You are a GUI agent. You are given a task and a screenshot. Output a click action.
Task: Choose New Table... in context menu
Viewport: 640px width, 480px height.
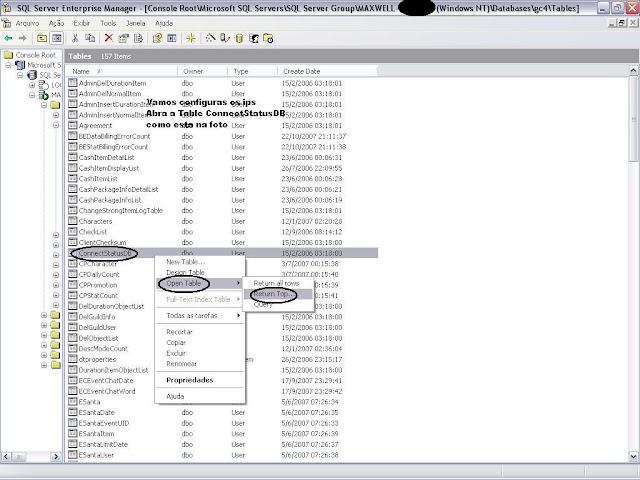200,262
